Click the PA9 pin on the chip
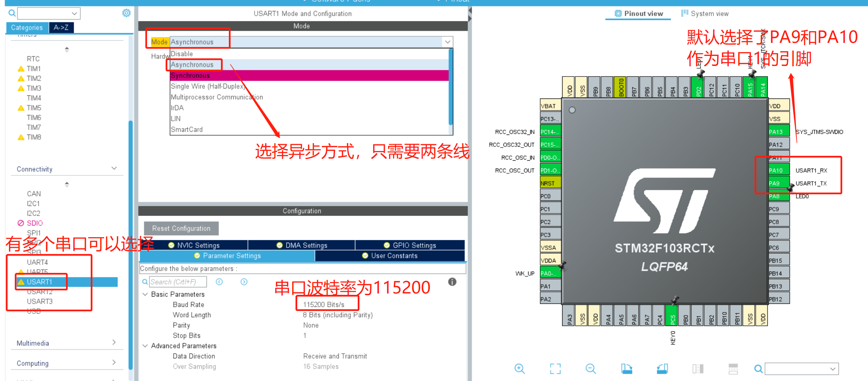868x381 pixels. 778,183
